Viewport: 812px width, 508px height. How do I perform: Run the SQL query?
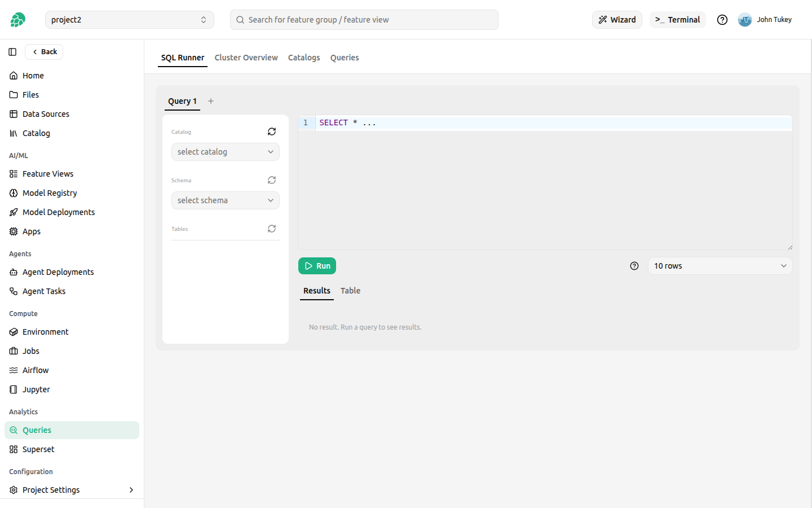(x=317, y=266)
